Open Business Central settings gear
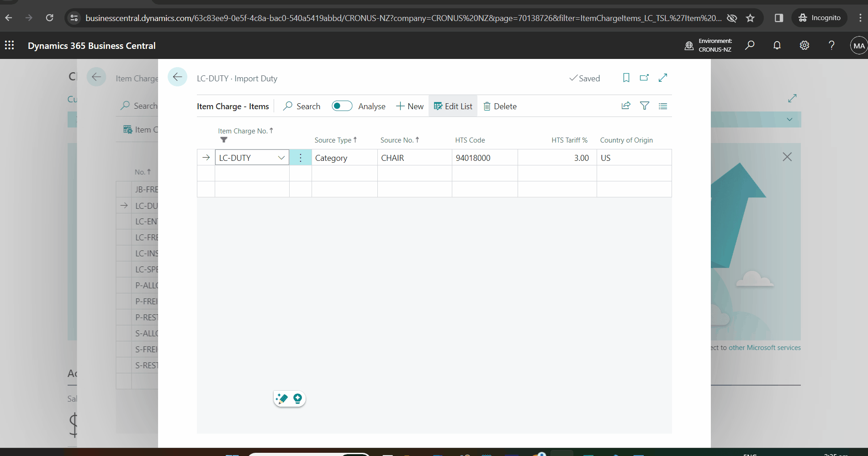 [x=804, y=45]
